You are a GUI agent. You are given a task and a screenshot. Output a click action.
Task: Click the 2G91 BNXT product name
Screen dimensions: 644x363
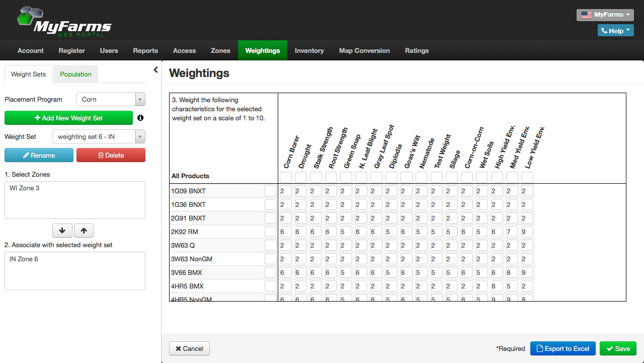189,218
